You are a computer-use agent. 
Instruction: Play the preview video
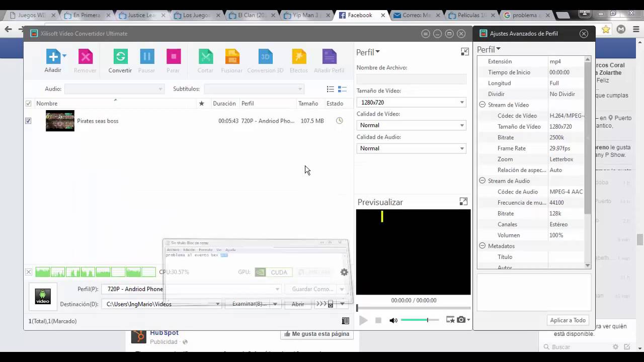[x=363, y=320]
